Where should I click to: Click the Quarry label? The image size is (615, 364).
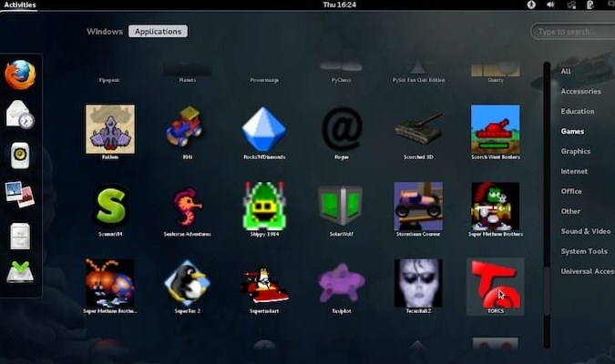[496, 80]
